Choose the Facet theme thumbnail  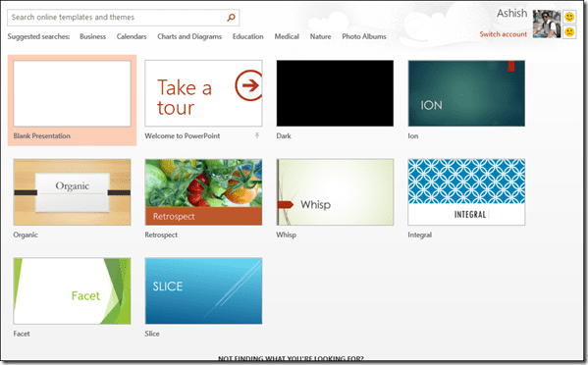click(72, 290)
